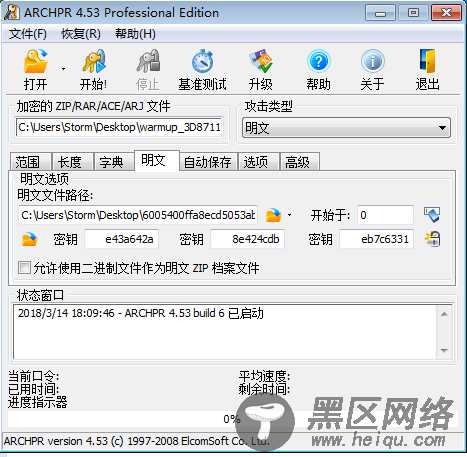Close the ARCHPR window
Viewport: 467px width, 457px height.
(447, 13)
